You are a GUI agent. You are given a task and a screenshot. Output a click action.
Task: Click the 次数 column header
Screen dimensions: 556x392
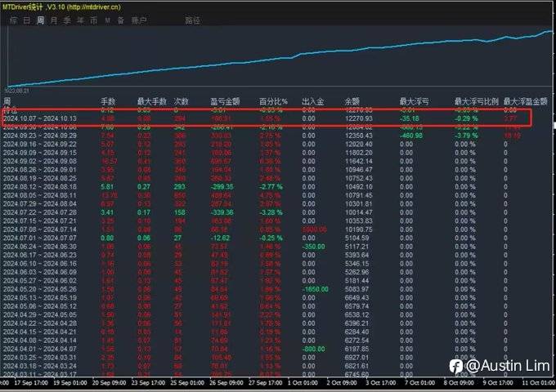[181, 101]
